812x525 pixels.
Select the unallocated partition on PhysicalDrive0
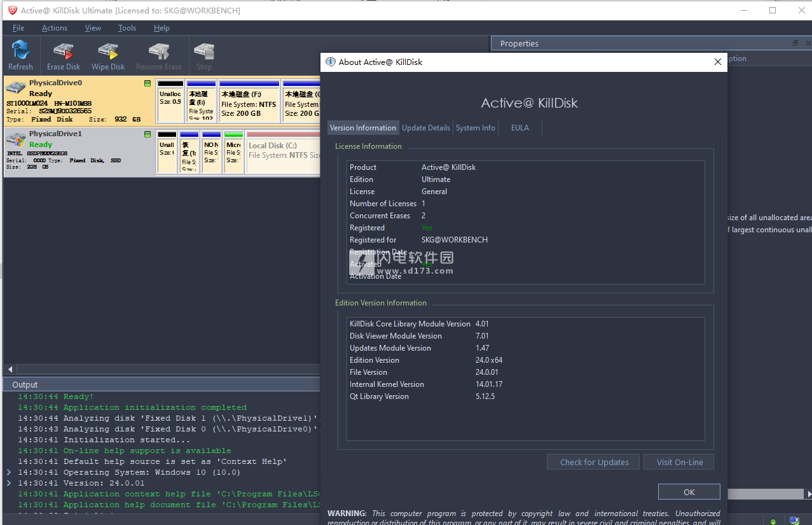coord(170,101)
